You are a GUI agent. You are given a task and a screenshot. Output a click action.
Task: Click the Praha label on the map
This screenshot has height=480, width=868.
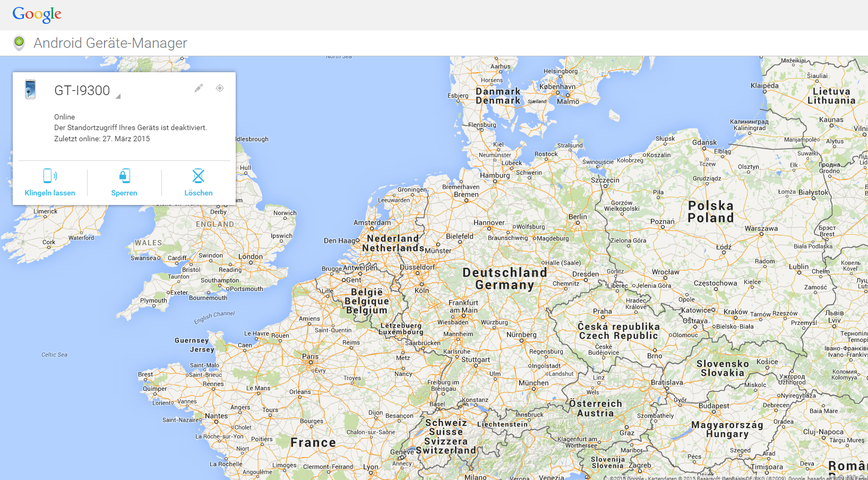click(603, 311)
